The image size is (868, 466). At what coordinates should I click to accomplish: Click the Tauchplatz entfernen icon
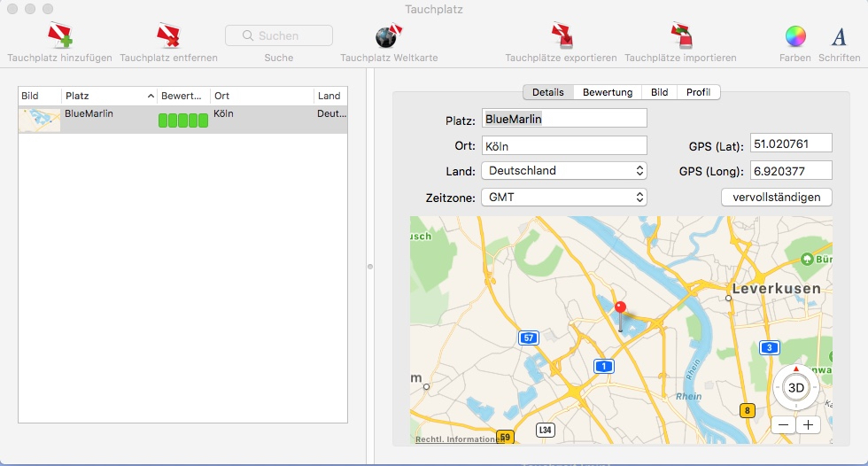pos(168,35)
